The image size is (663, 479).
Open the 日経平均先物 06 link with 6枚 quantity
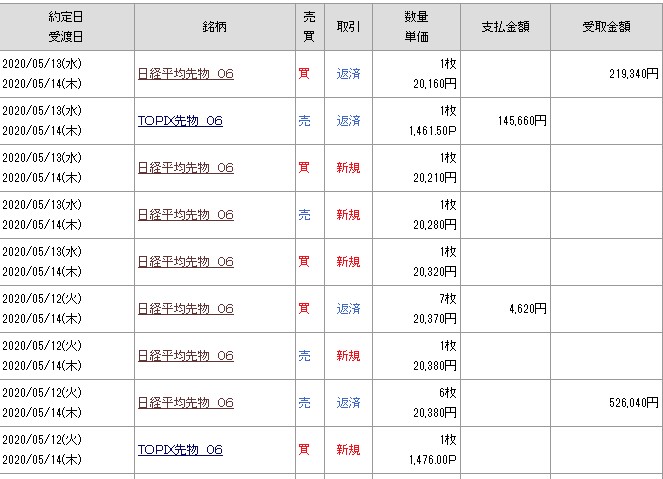pos(185,402)
